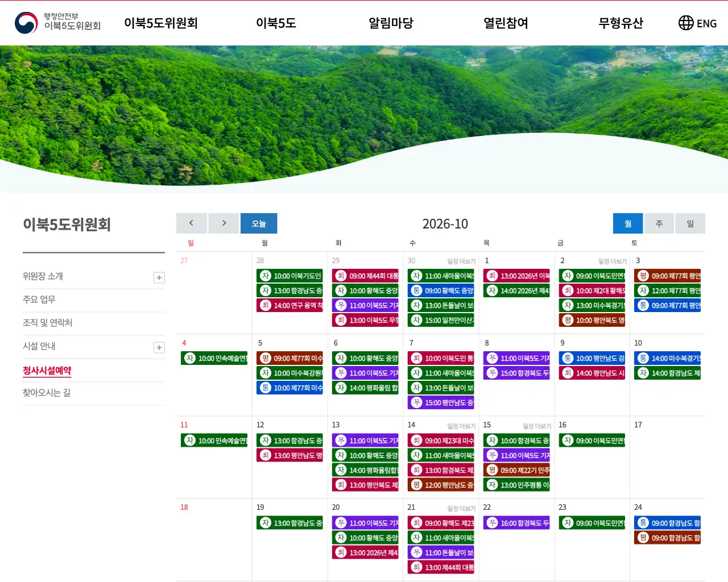Show more events on day 30 via 일정 더보기
This screenshot has width=728, height=582.
click(461, 261)
